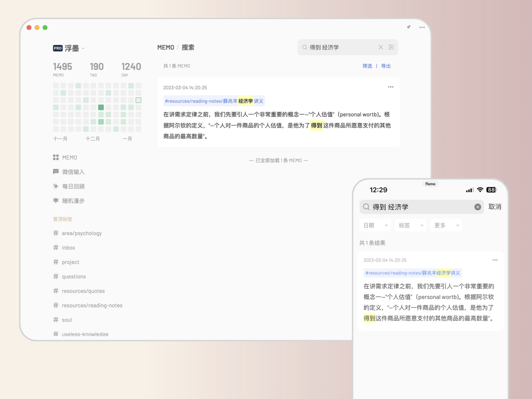
Task: Click the 190 TAG stat
Action: click(97, 69)
